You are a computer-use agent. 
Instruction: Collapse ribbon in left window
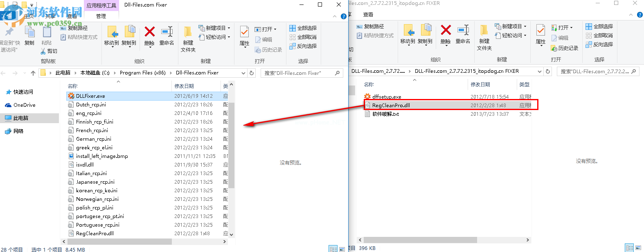point(335,16)
